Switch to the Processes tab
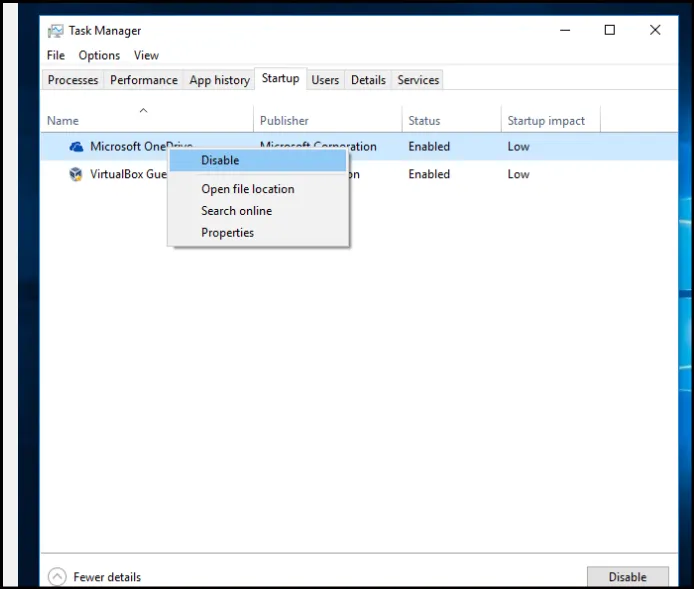The image size is (694, 589). pos(73,80)
